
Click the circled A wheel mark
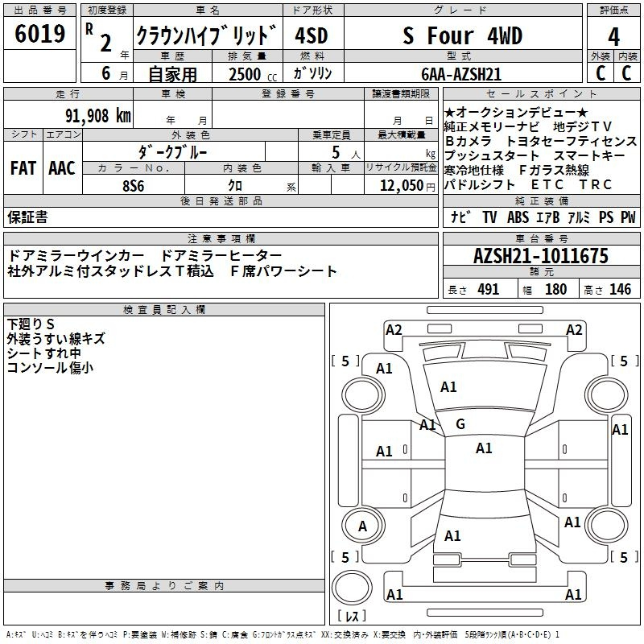[362, 526]
